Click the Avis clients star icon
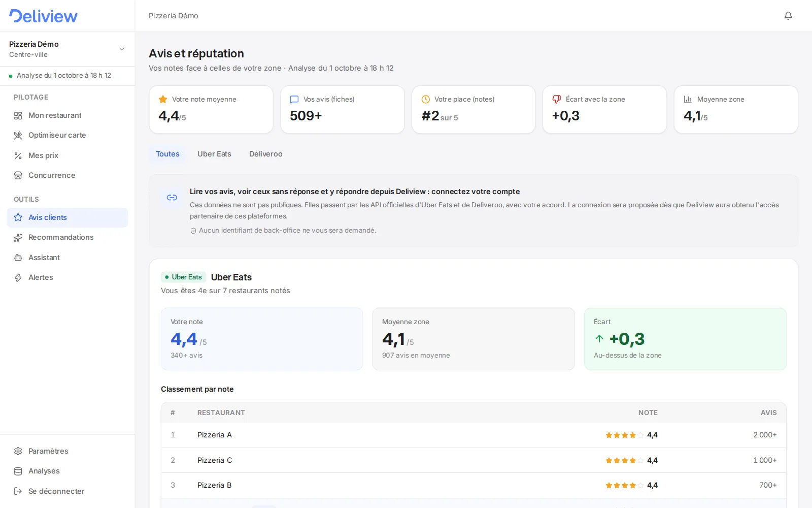812x508 pixels. 18,217
